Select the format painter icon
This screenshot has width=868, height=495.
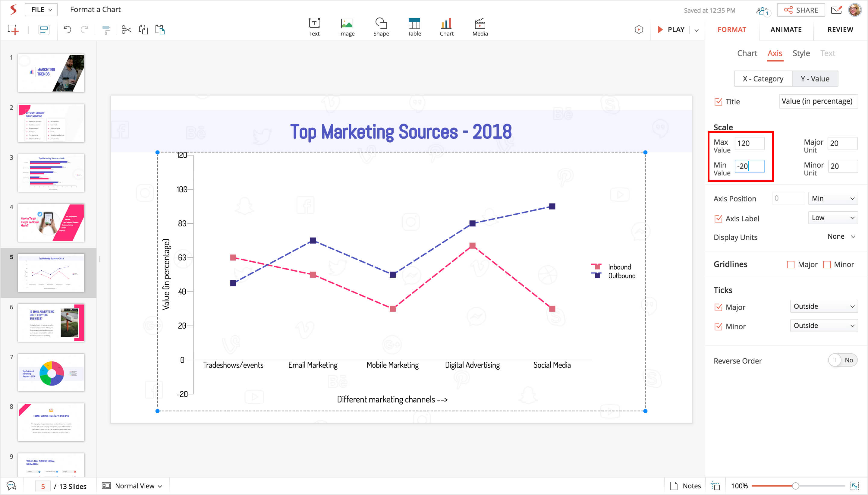[x=106, y=30]
